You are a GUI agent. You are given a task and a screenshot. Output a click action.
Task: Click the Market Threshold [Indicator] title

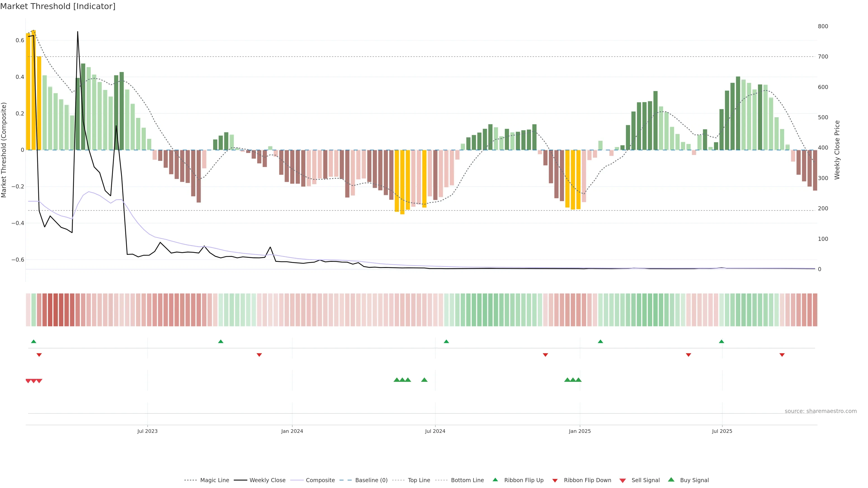click(58, 6)
